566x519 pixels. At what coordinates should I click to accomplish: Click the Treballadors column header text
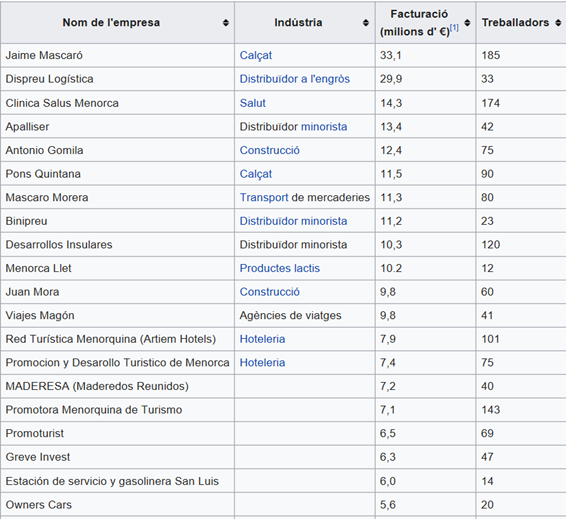tap(515, 23)
